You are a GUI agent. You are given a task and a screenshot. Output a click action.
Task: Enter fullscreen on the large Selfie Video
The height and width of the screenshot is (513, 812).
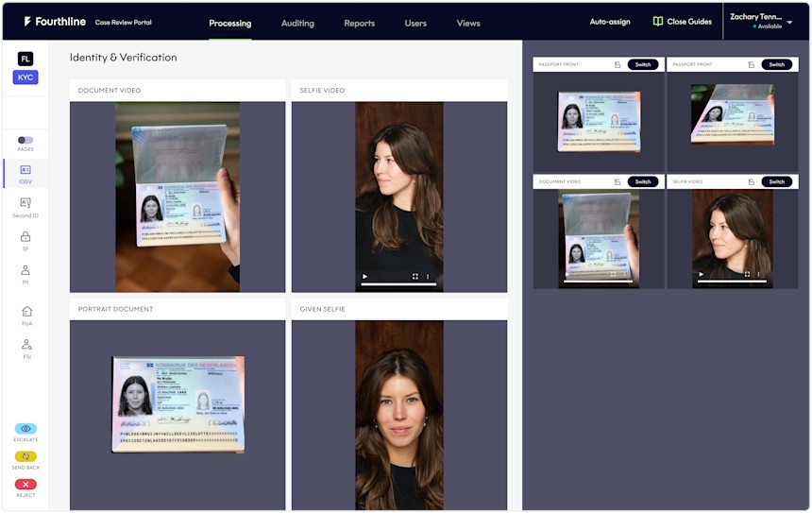coord(414,276)
